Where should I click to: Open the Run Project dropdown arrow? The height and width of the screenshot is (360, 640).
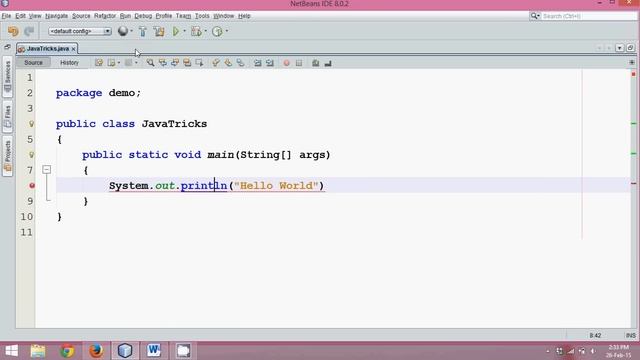184,31
